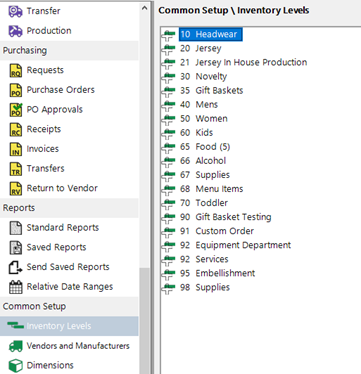Click the sidebar vertical scrollbar thumb
The image size is (361, 374).
144,321
